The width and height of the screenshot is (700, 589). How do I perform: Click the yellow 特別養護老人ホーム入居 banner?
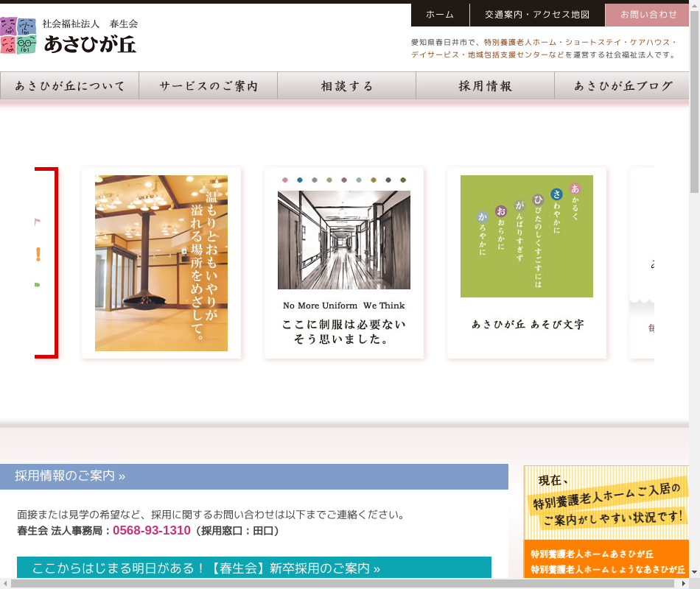pos(606,502)
